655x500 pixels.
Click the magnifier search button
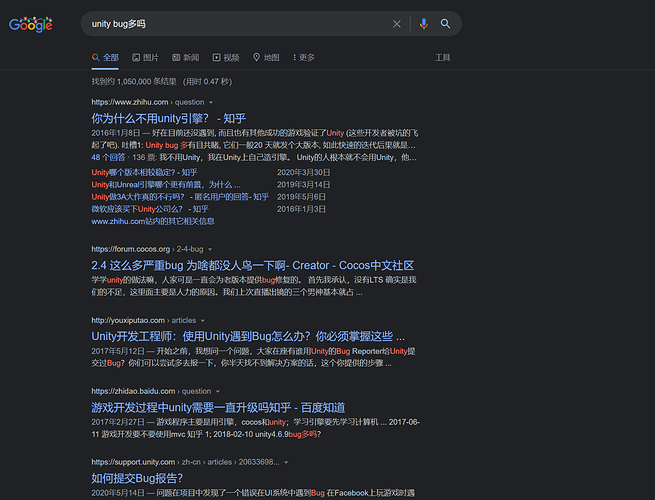pos(445,24)
